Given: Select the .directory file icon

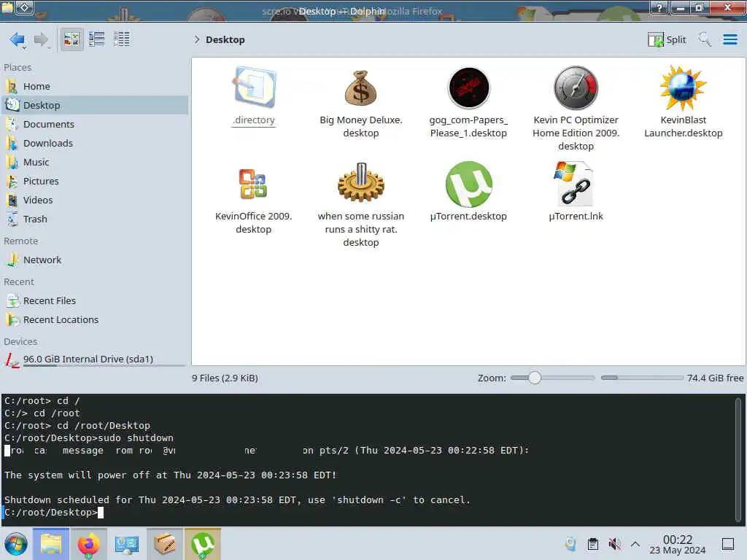Looking at the screenshot, I should tap(254, 87).
